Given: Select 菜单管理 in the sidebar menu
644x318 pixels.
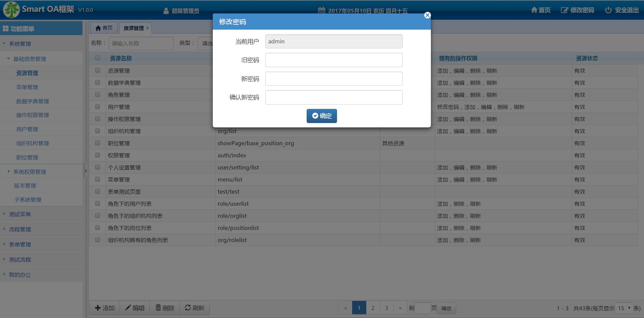Looking at the screenshot, I should [27, 87].
